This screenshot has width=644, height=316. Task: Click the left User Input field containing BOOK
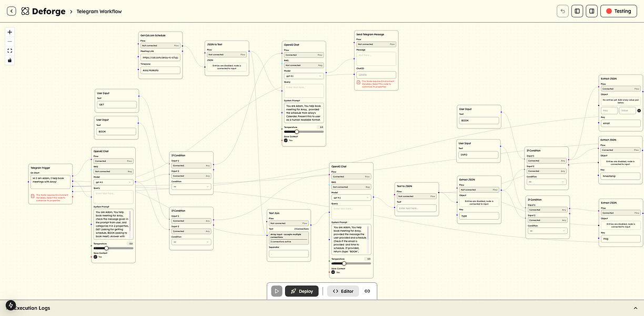point(116,131)
